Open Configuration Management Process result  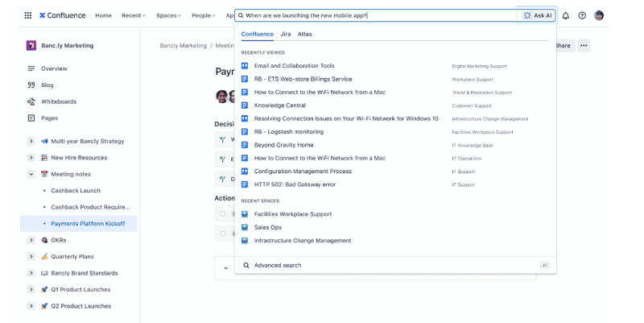point(303,172)
